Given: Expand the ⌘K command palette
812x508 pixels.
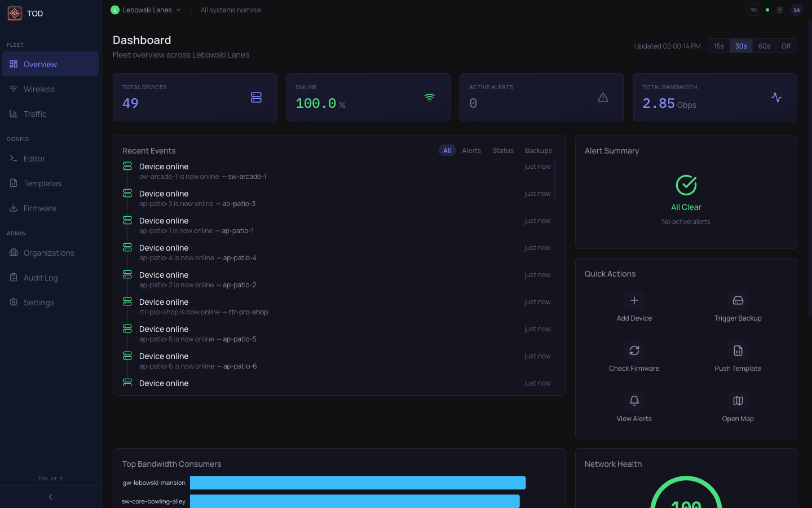Looking at the screenshot, I should (754, 10).
